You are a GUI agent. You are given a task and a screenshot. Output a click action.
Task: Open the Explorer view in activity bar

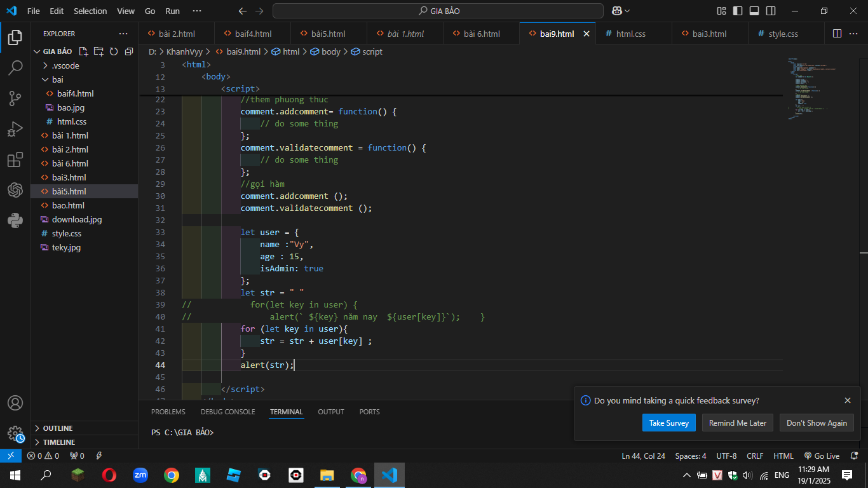[15, 37]
